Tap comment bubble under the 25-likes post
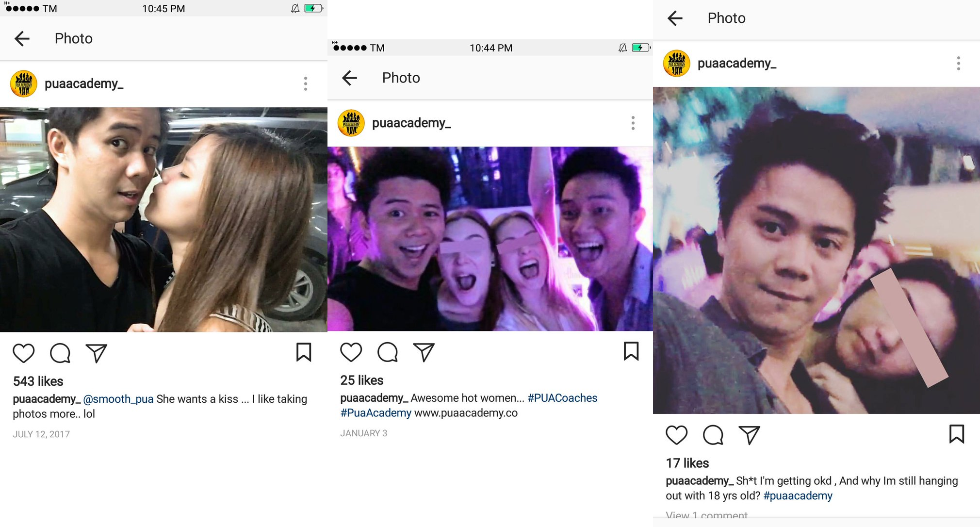Viewport: 980px width, 527px height. click(387, 352)
